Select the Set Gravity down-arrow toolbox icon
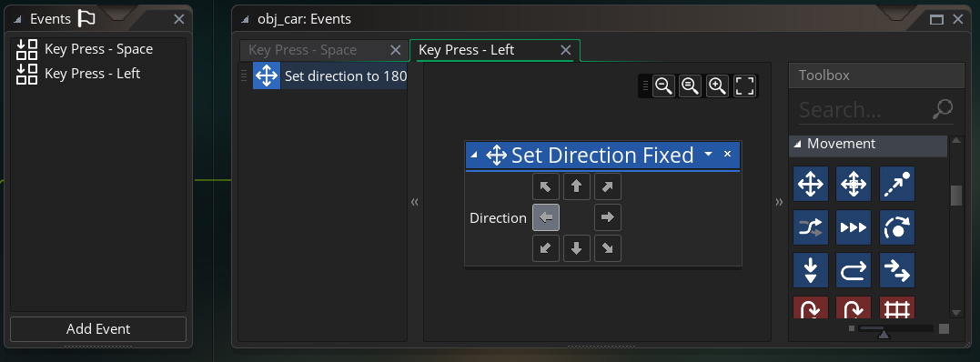This screenshot has height=362, width=980. (811, 270)
